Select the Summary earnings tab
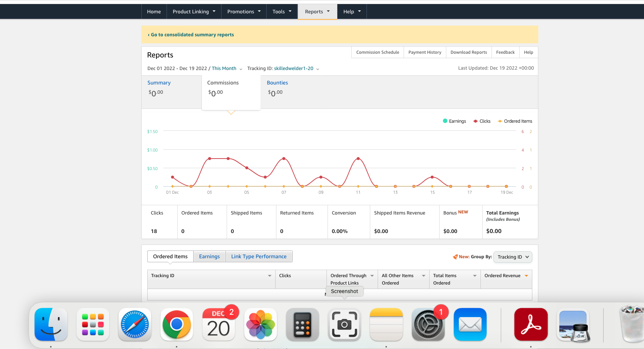 [x=171, y=92]
